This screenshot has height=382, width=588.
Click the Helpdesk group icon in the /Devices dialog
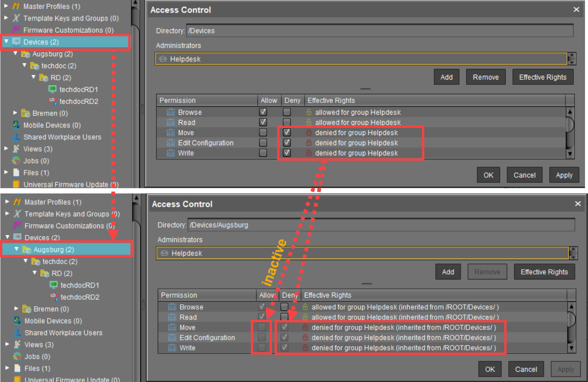coord(163,59)
